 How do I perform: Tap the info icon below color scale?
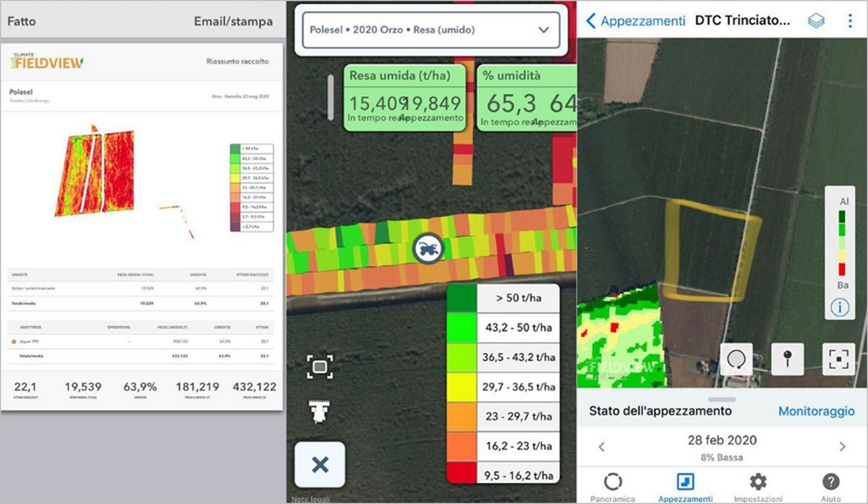[x=840, y=307]
